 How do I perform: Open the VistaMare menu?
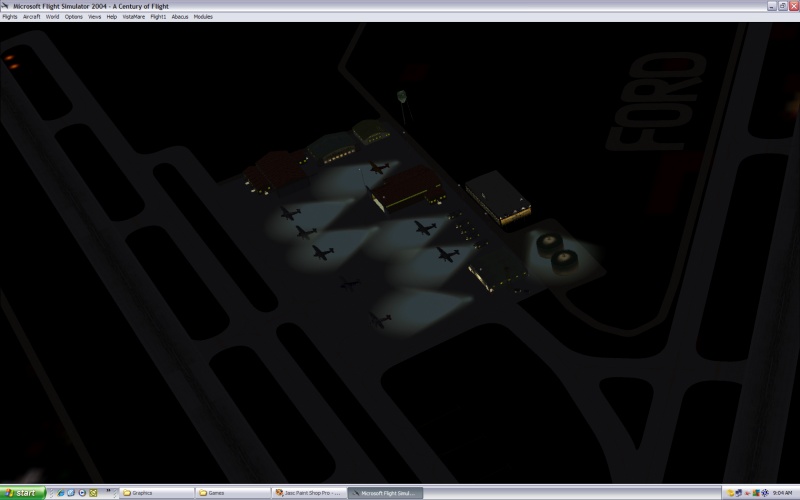(x=134, y=17)
